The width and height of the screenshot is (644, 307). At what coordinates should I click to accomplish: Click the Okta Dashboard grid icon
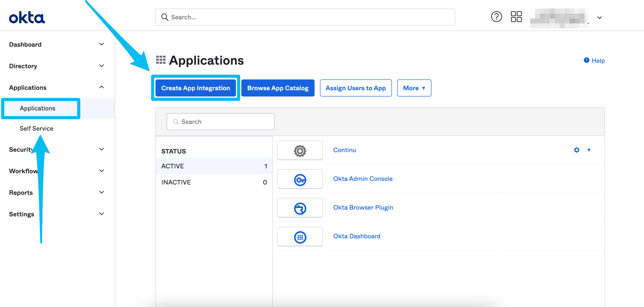(x=300, y=237)
